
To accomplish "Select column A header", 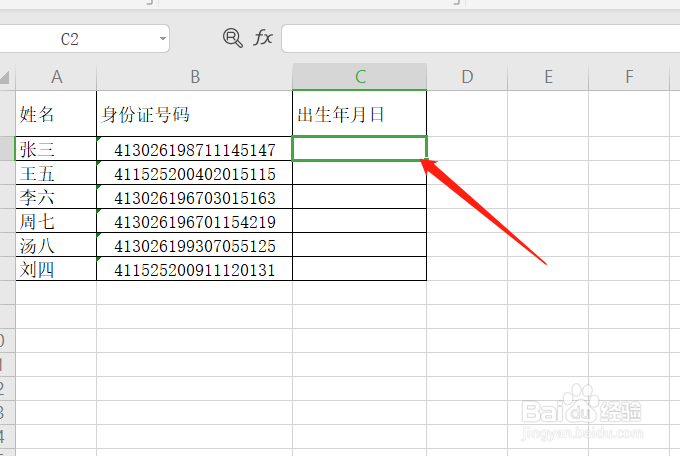I will click(56, 77).
